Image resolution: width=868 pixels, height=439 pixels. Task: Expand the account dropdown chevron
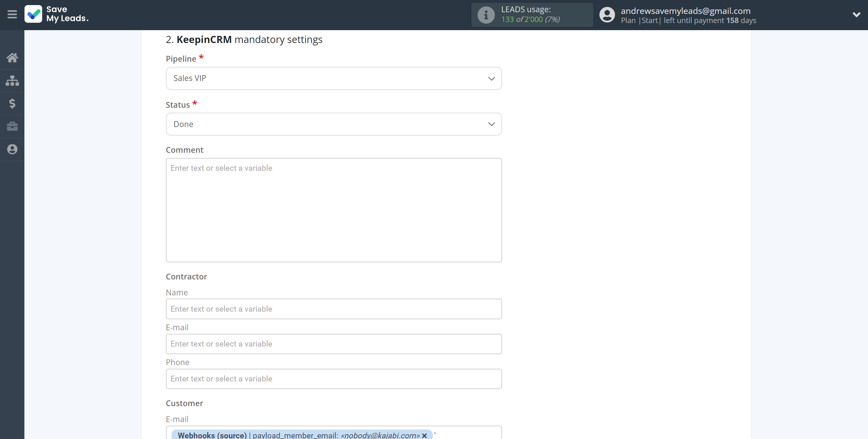coord(856,15)
